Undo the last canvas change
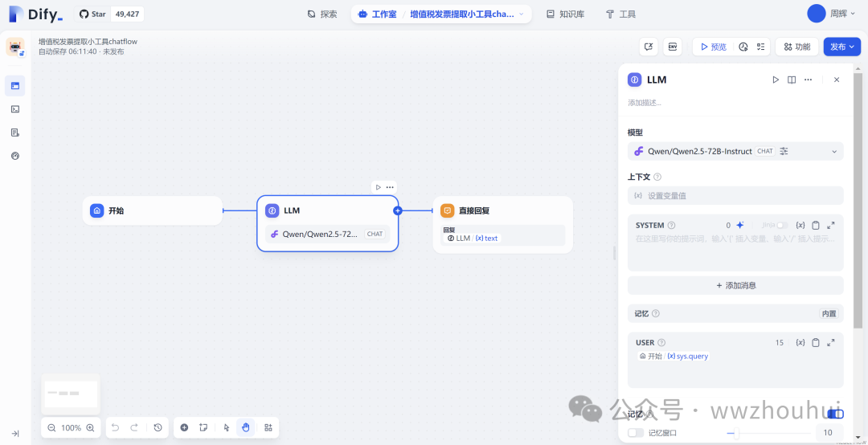868x445 pixels. pos(115,427)
